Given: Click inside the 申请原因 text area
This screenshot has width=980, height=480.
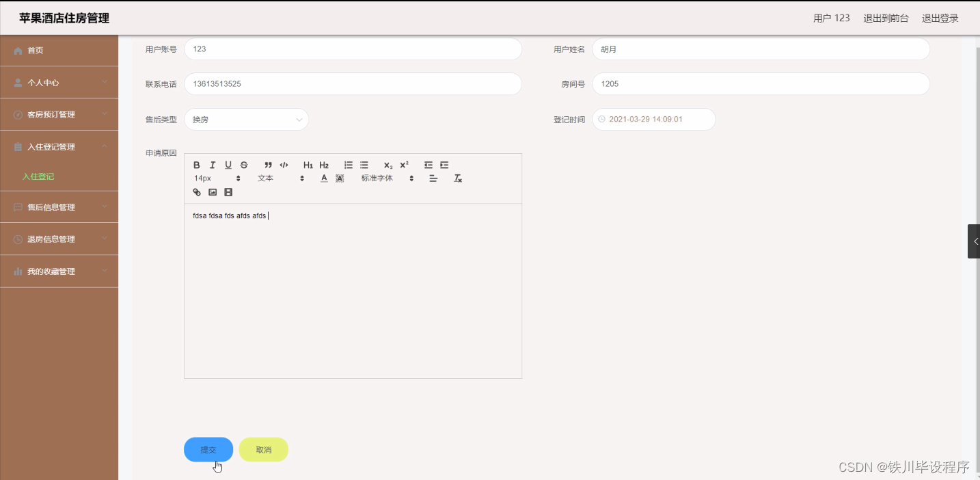Looking at the screenshot, I should [353, 291].
